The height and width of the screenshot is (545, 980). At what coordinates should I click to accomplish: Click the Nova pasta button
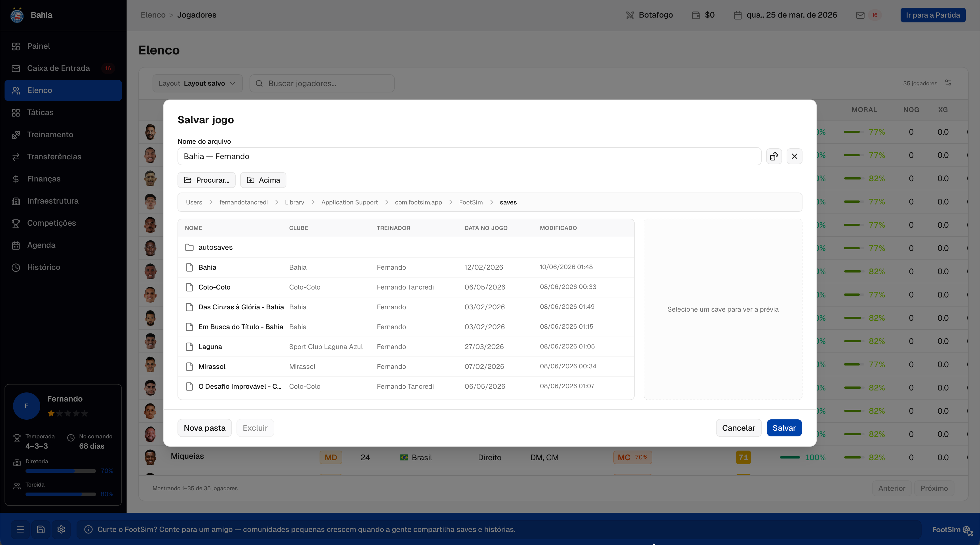(x=205, y=428)
